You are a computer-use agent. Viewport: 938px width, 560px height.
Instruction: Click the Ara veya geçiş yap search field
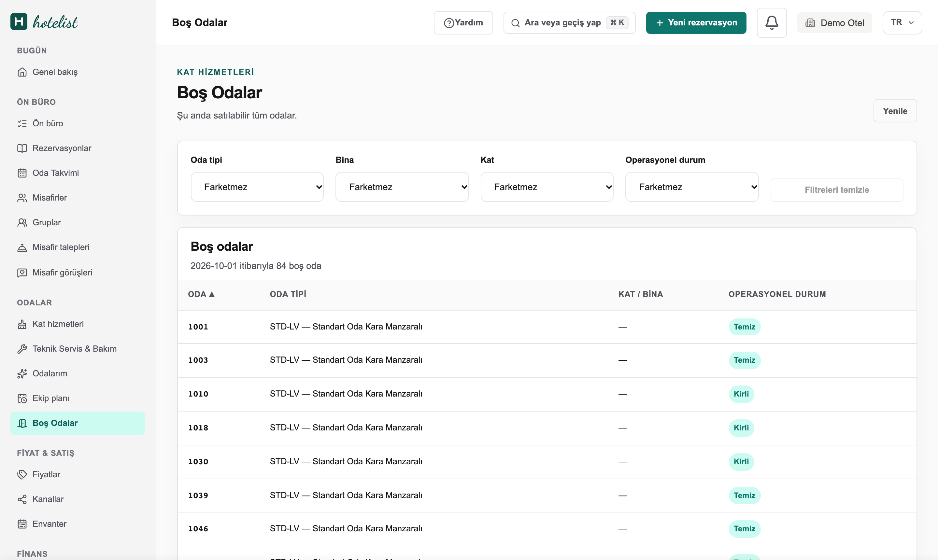[569, 23]
